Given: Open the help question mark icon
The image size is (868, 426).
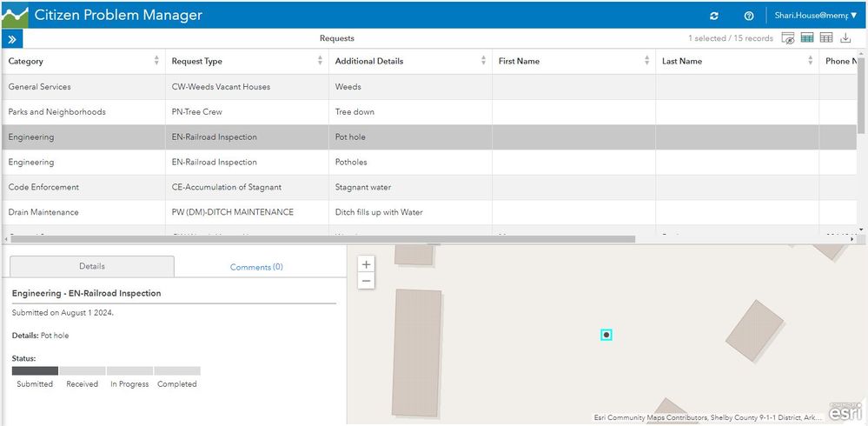Looking at the screenshot, I should (749, 16).
